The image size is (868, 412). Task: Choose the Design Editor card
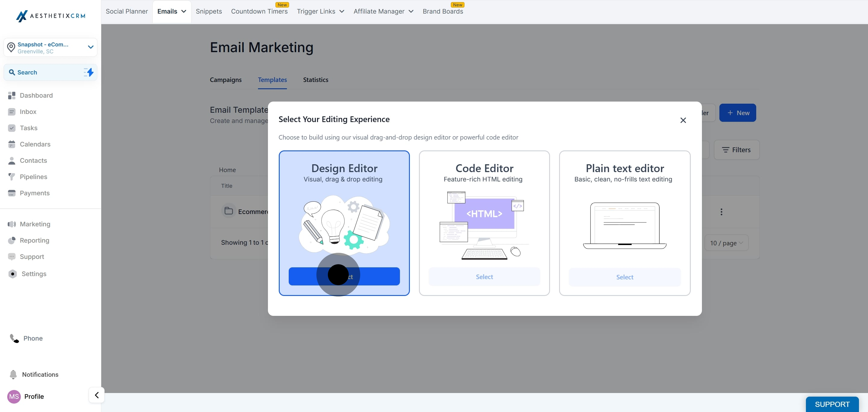pos(344,223)
